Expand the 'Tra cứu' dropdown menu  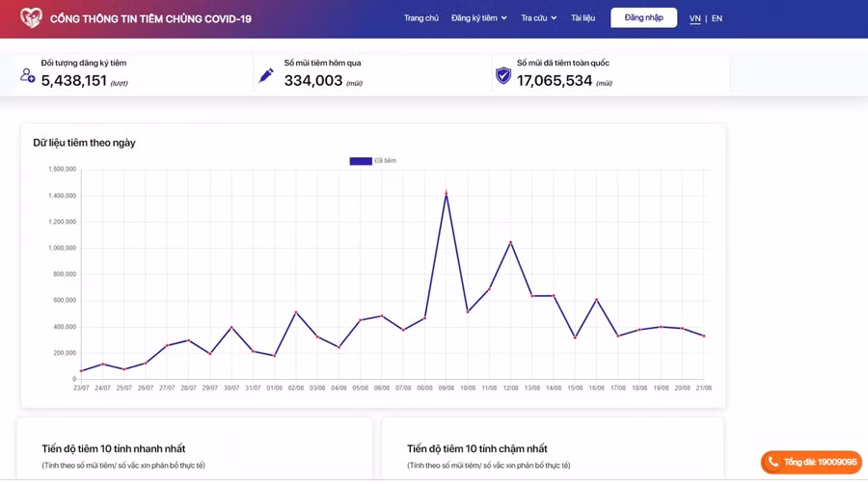(538, 18)
